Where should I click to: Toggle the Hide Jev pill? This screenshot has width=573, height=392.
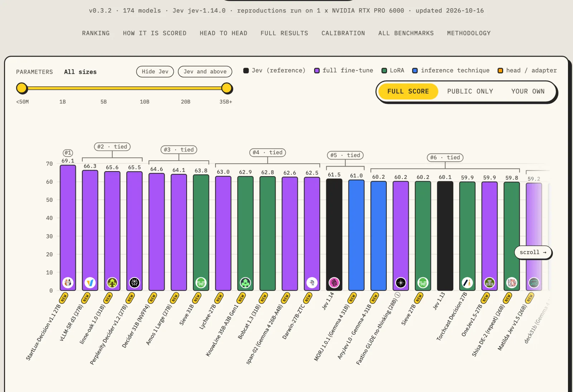click(155, 72)
